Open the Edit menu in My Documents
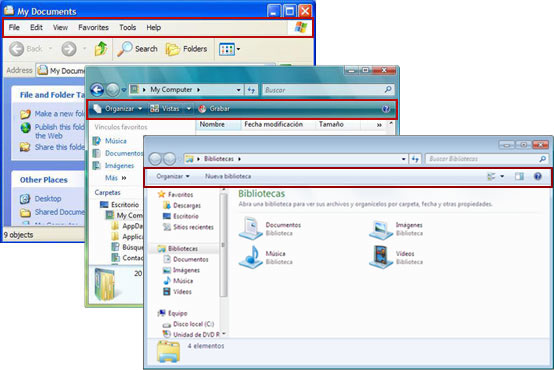 tap(36, 27)
